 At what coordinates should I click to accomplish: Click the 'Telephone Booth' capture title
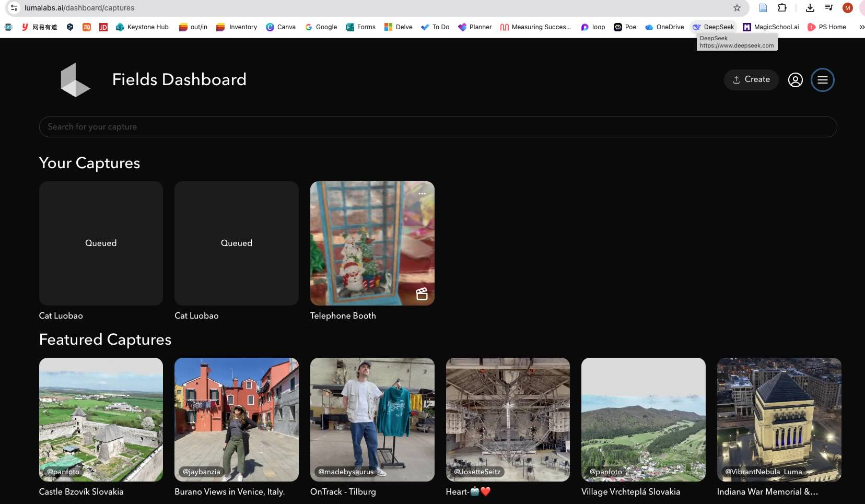[343, 315]
